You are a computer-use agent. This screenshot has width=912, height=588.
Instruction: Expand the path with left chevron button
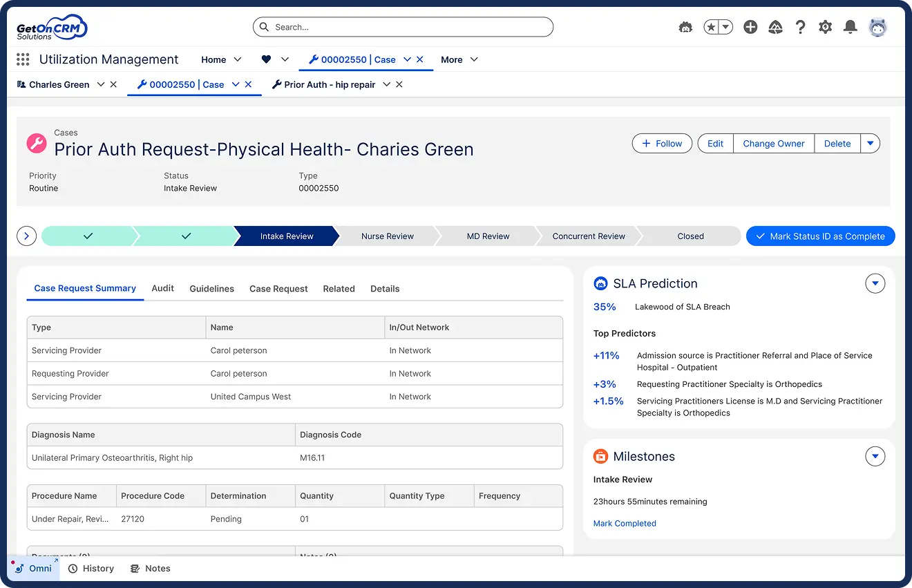coord(26,236)
